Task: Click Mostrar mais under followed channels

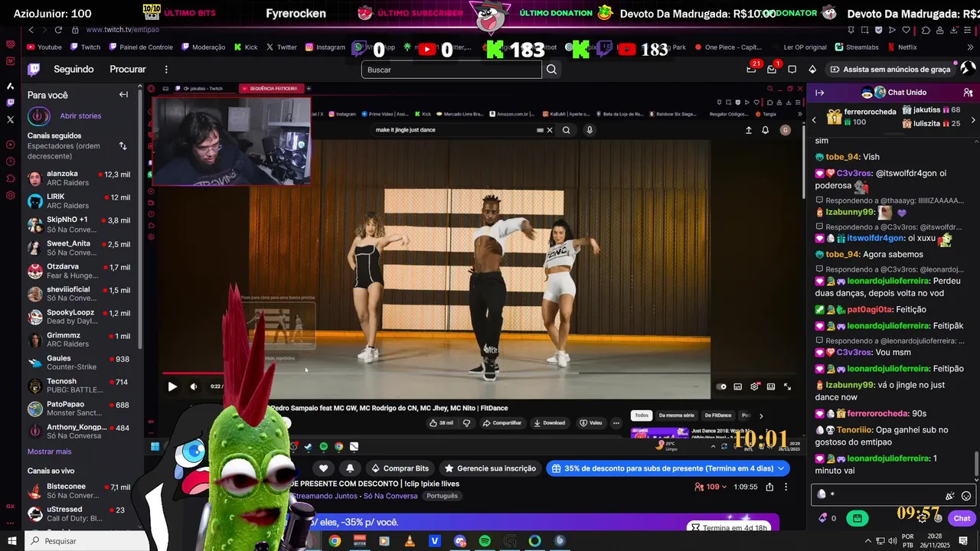Action: coord(49,452)
